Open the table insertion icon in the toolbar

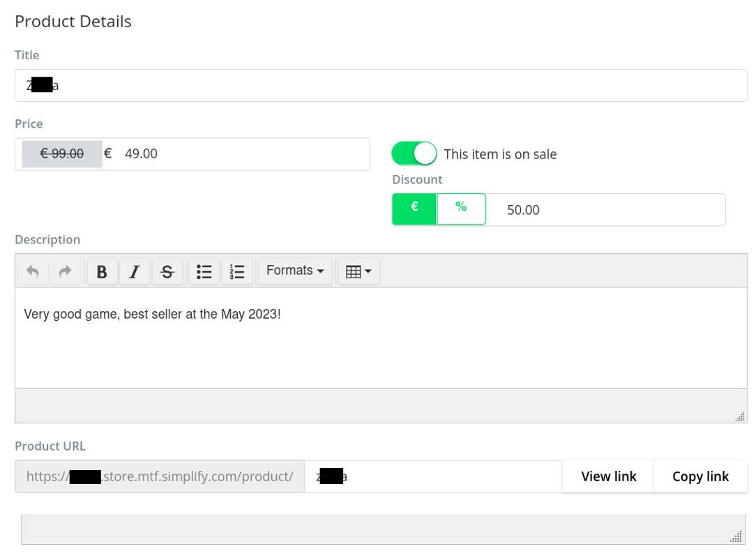[354, 271]
